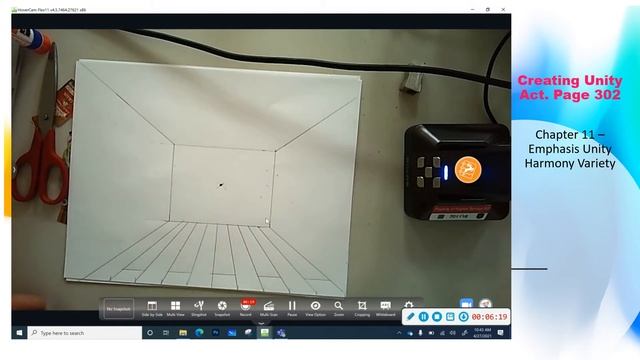Click the 00:06:19 recording timer
640x360 pixels.
489,317
